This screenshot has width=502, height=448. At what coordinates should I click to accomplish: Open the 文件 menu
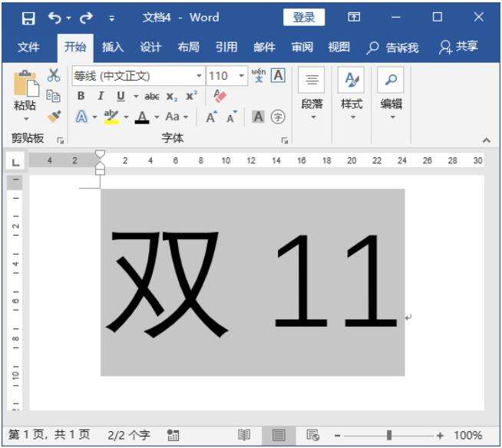(x=28, y=48)
